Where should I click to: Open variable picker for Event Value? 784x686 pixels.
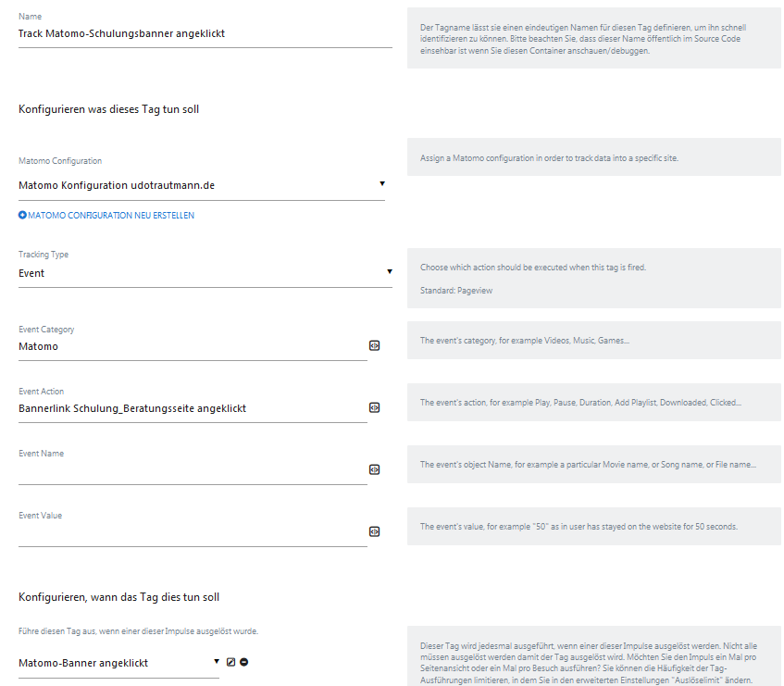click(374, 531)
